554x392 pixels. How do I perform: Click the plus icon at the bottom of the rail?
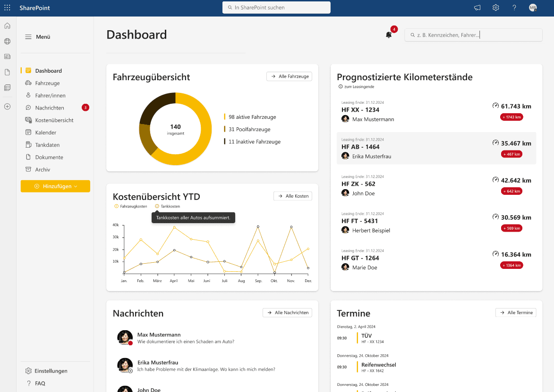(7, 106)
